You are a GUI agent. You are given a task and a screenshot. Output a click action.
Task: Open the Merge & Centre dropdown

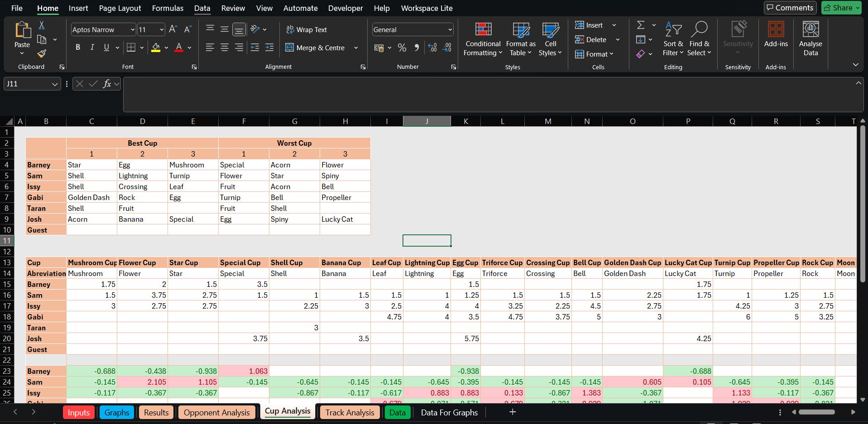[356, 48]
